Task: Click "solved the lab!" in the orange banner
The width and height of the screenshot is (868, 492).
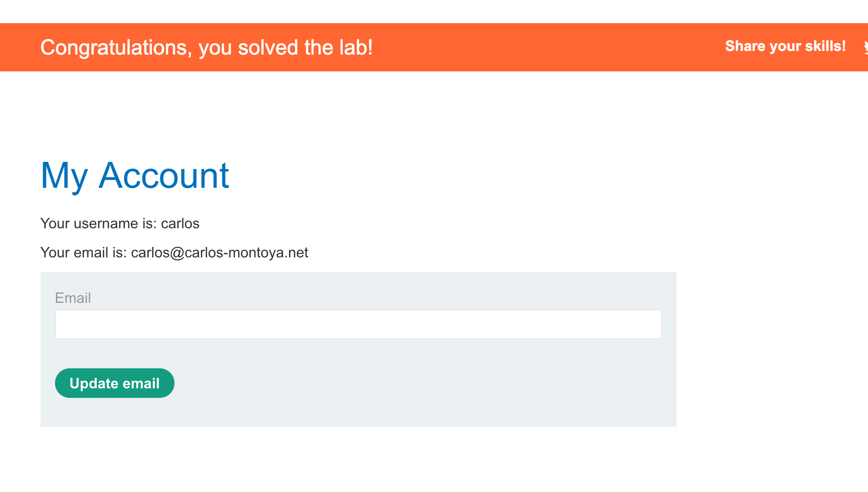Action: coord(305,47)
